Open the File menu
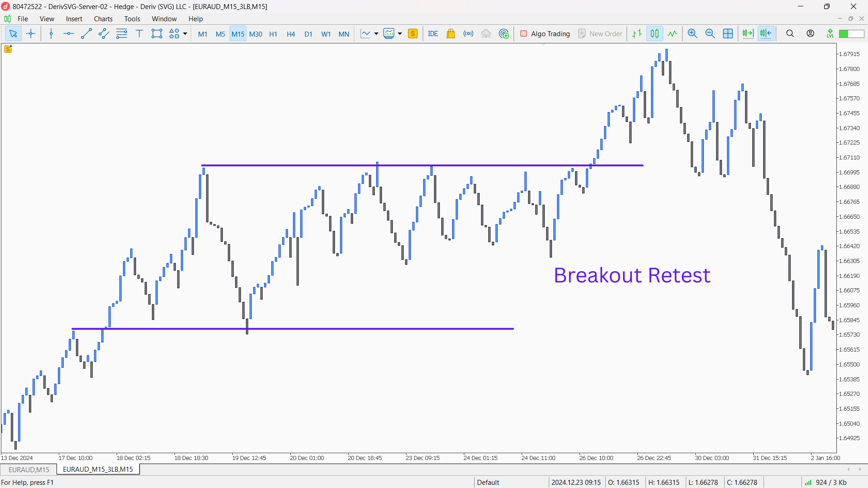 [x=23, y=19]
